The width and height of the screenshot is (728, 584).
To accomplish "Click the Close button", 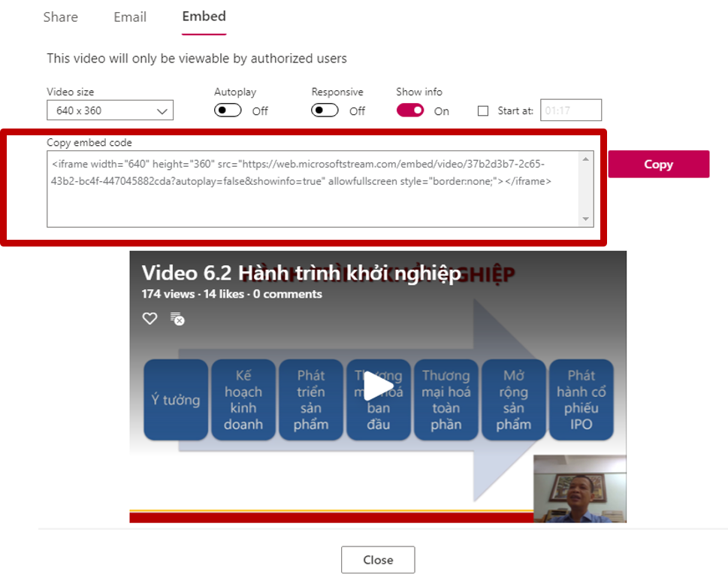I will click(378, 560).
